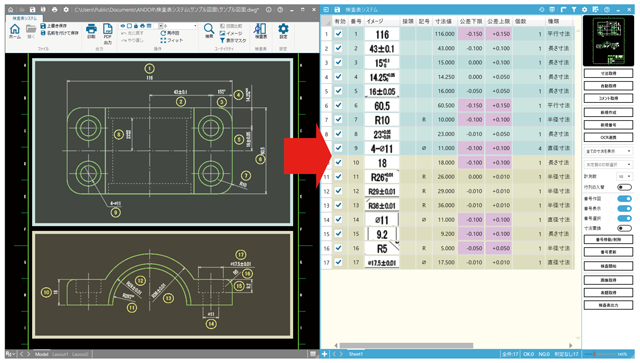Click the 新規作成 button
The height and width of the screenshot is (363, 640).
pos(608,112)
